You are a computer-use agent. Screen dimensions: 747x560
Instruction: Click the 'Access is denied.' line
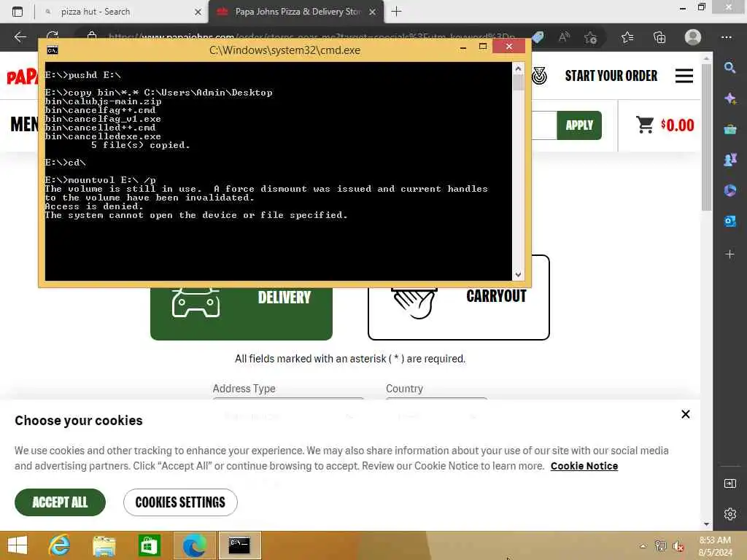tap(94, 206)
